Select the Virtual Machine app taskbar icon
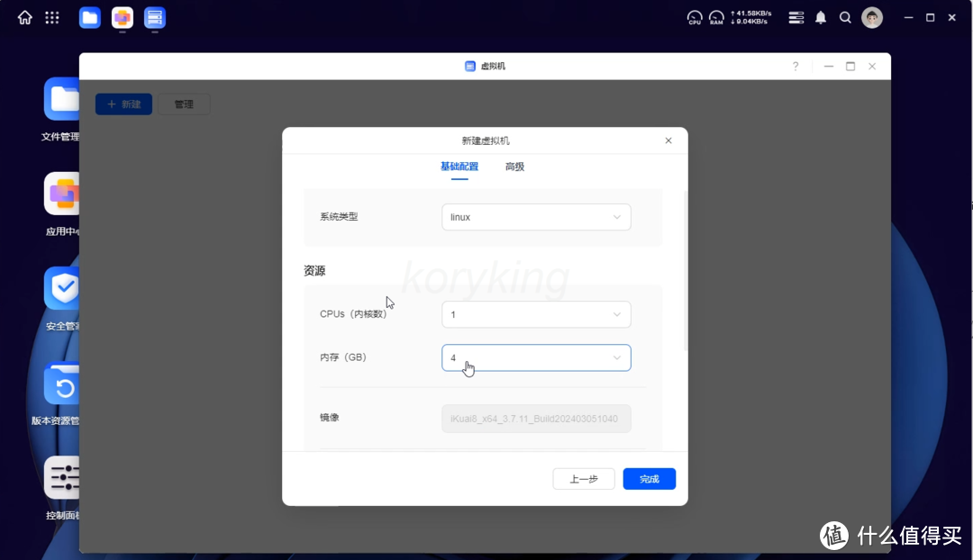The width and height of the screenshot is (973, 560). click(154, 17)
